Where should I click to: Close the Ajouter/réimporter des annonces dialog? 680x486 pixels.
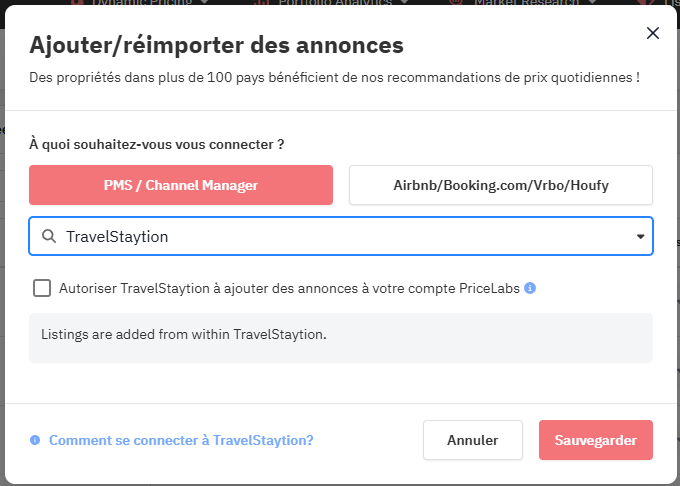(x=653, y=33)
